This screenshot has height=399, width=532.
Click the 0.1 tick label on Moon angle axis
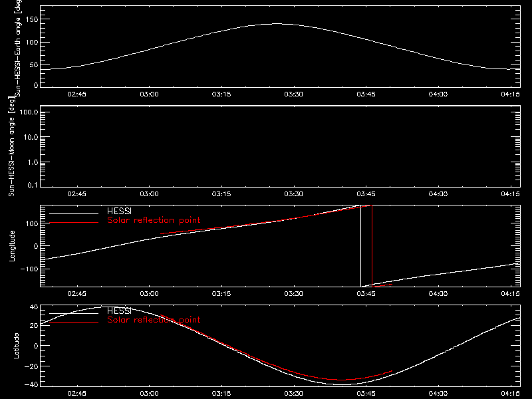coord(33,185)
